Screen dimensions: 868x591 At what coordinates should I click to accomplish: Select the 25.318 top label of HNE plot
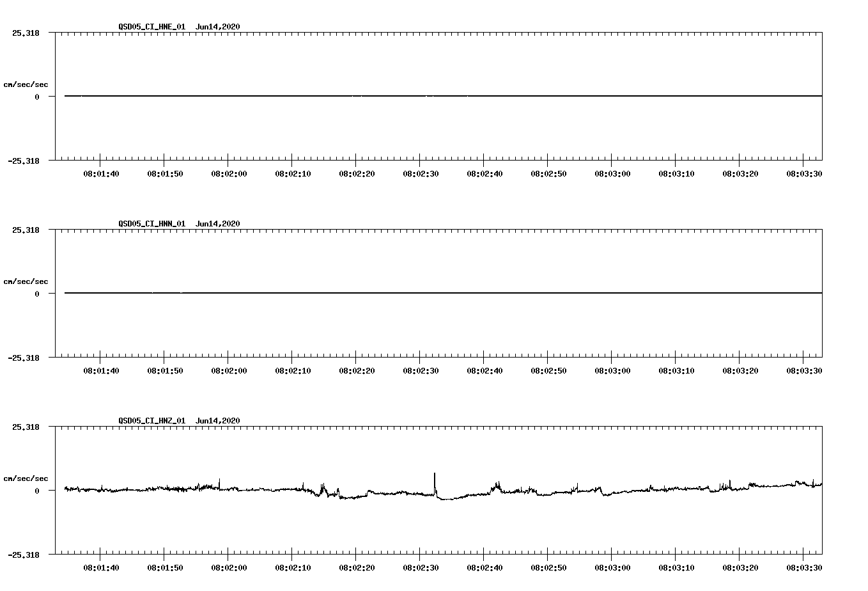[x=26, y=33]
